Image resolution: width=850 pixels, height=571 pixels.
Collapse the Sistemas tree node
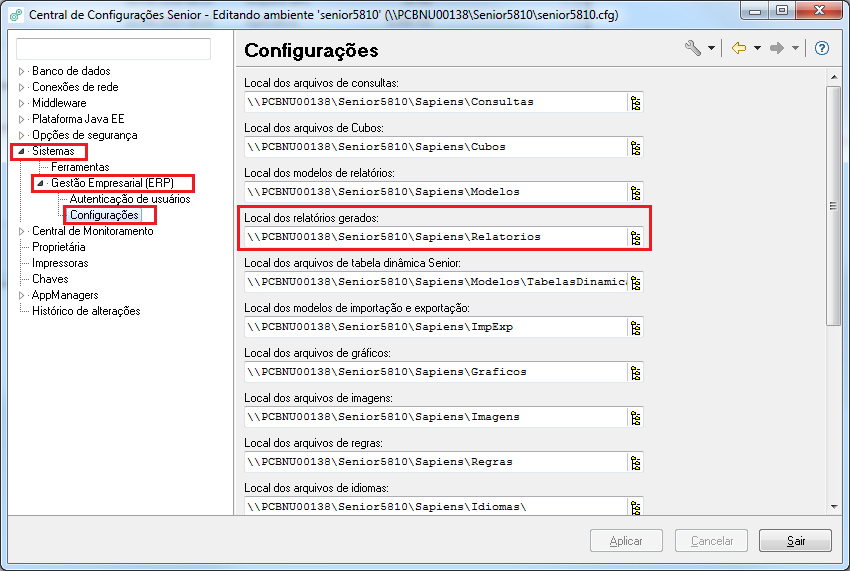pos(22,151)
